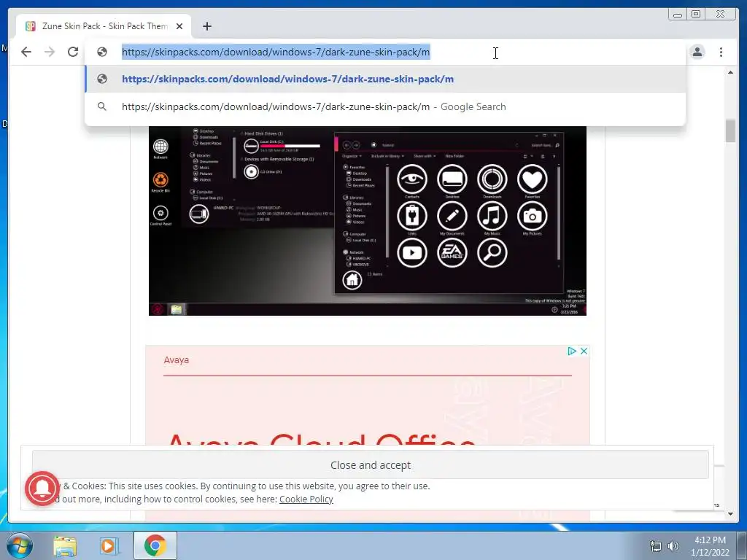747x560 pixels.
Task: Close the Zune Skin Pack tab
Action: (x=179, y=26)
